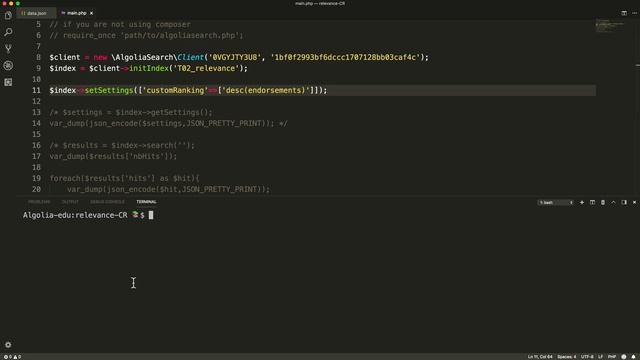Click 'require_once' comment on line 6

pos(89,35)
